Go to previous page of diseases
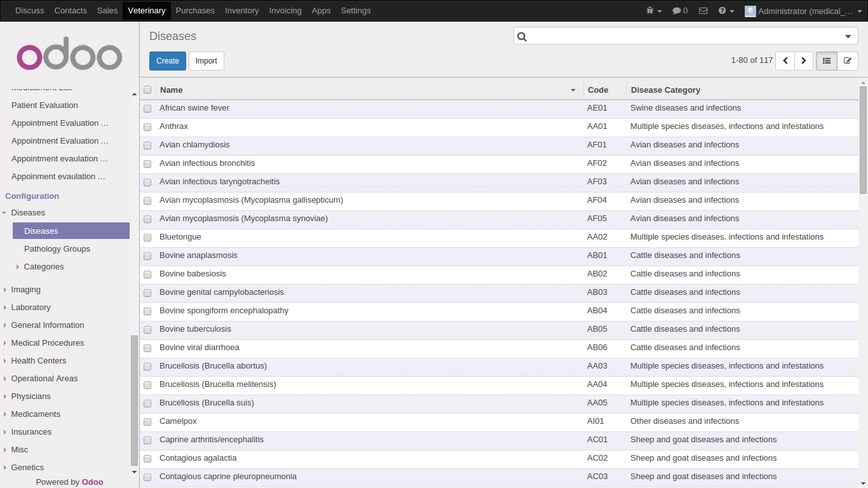868x488 pixels. point(785,61)
